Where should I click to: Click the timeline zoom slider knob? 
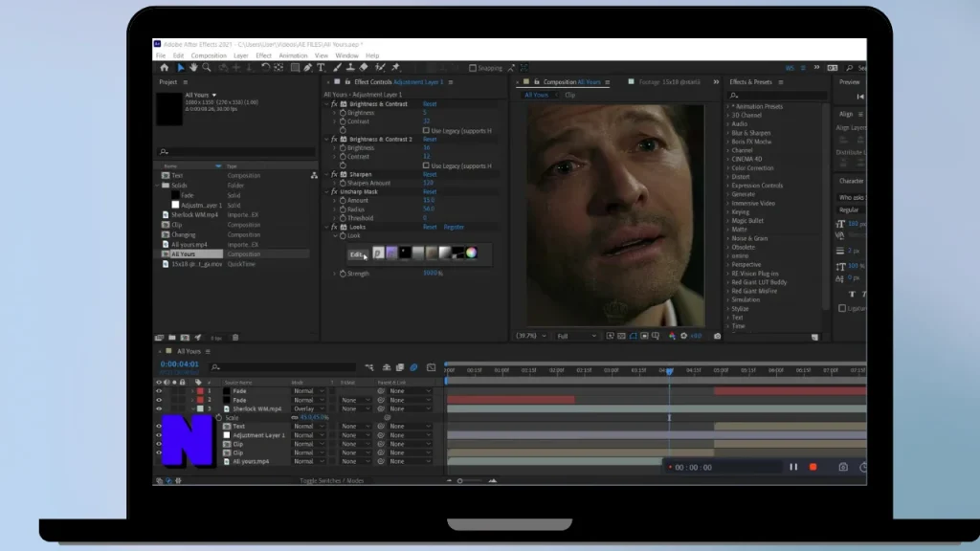point(460,481)
